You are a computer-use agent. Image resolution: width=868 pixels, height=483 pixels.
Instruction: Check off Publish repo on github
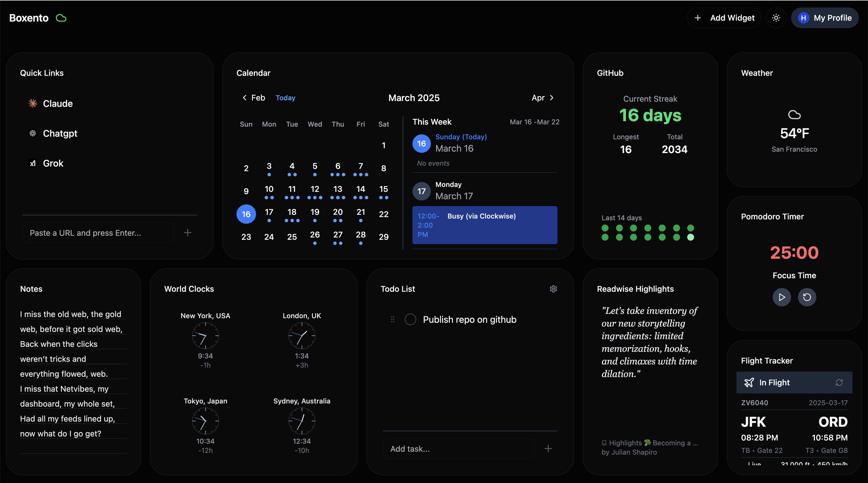(410, 319)
